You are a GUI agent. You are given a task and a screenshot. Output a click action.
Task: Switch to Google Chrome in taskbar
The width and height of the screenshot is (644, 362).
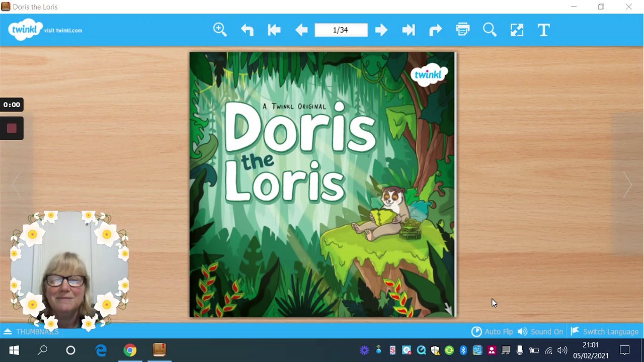pyautogui.click(x=130, y=350)
